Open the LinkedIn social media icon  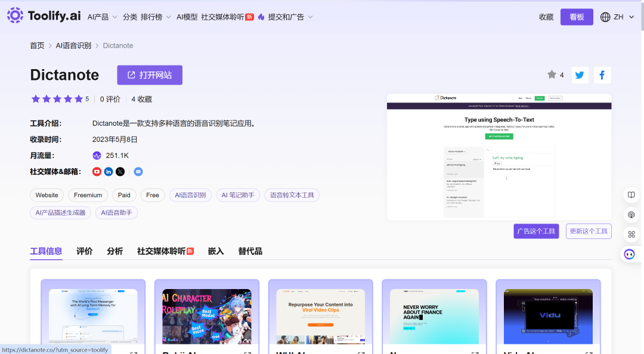tap(109, 172)
